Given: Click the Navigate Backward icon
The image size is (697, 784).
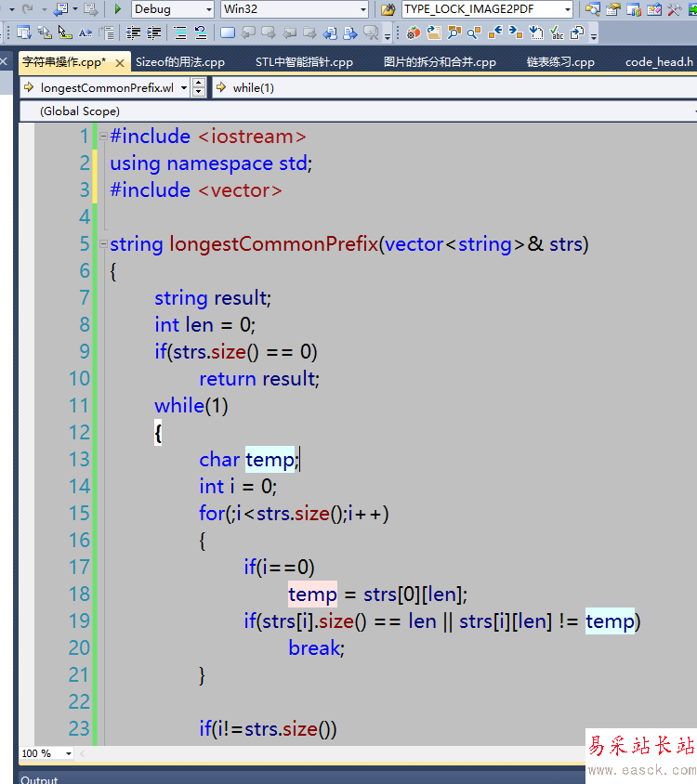Looking at the screenshot, I should pos(61,9).
